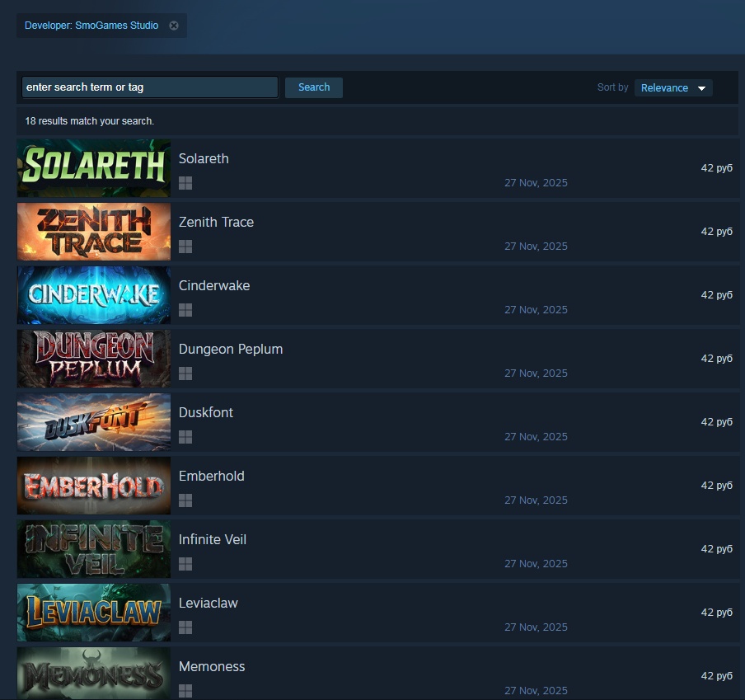Click the 42 руб price for Zenith Trace

coord(716,232)
